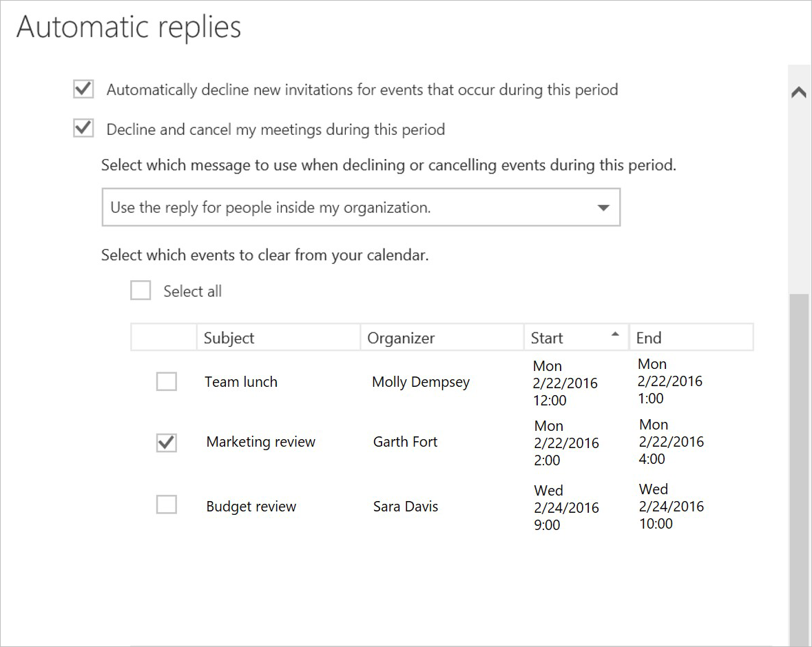
Task: Sort events by Organizer column header
Action: [x=441, y=338]
